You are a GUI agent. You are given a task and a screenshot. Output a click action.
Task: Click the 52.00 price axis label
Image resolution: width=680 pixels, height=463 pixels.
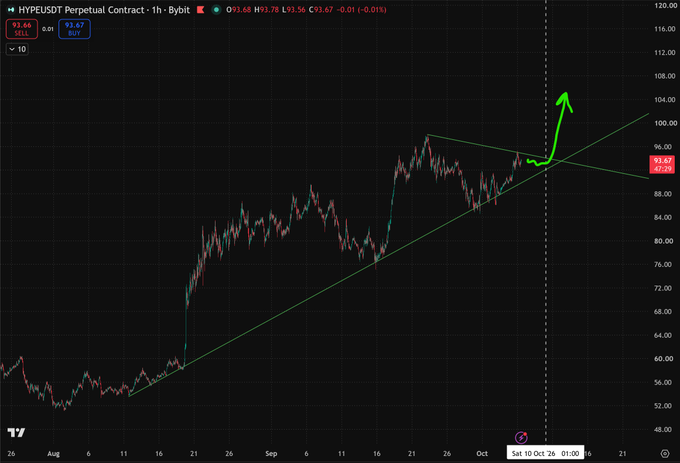[x=664, y=406]
